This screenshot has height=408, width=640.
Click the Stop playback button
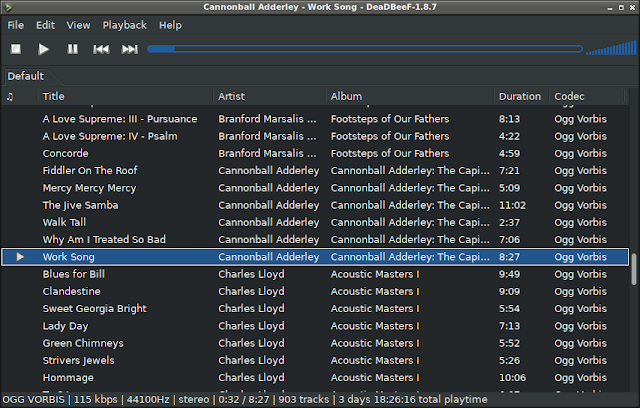tap(16, 49)
